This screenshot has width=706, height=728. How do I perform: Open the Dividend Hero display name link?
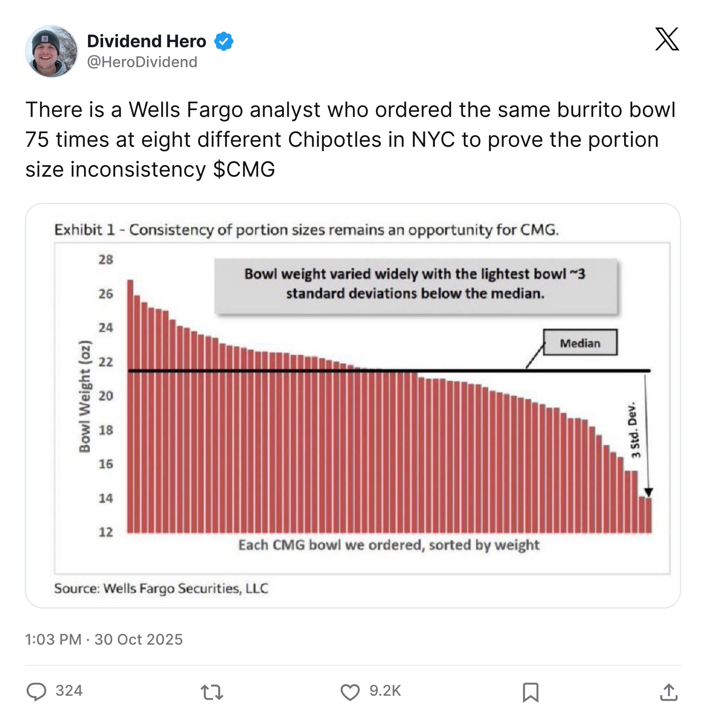coord(146,41)
